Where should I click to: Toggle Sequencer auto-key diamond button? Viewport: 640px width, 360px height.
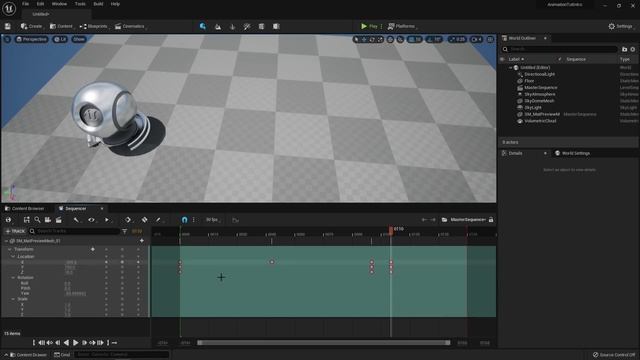point(144,220)
